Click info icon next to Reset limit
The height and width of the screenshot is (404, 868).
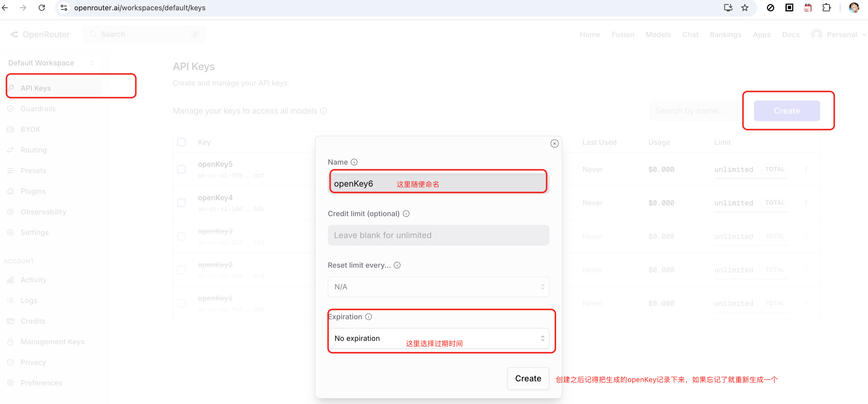[x=397, y=265]
